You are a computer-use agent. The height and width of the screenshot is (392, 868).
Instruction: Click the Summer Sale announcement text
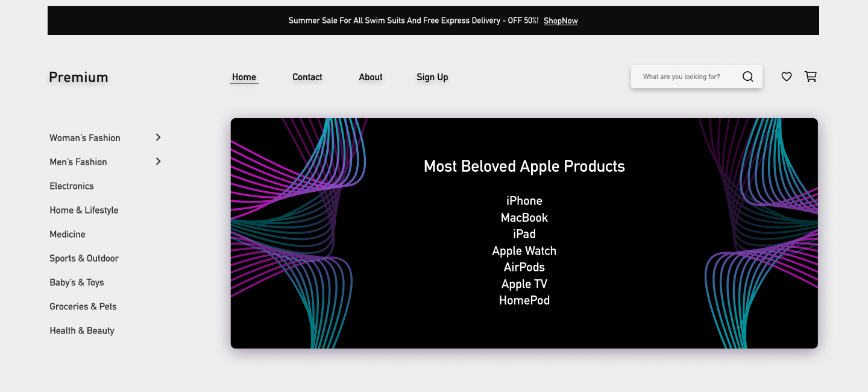click(x=414, y=21)
